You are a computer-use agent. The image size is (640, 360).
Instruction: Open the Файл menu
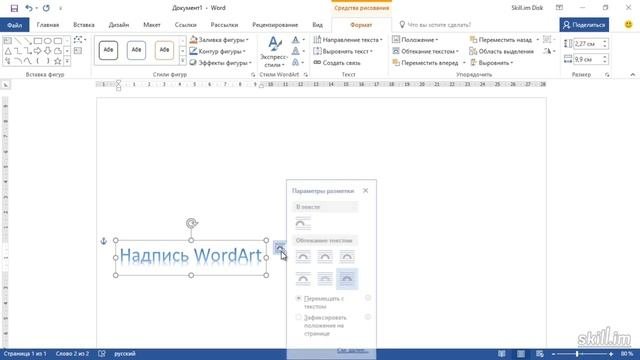[15, 25]
